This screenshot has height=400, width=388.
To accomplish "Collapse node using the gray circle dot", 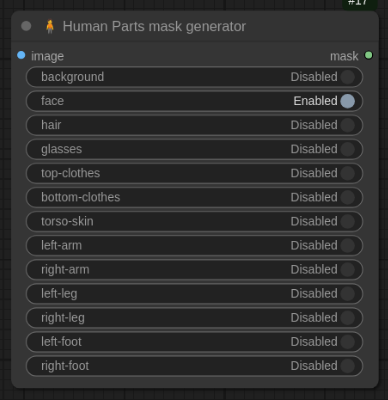I will (26, 26).
